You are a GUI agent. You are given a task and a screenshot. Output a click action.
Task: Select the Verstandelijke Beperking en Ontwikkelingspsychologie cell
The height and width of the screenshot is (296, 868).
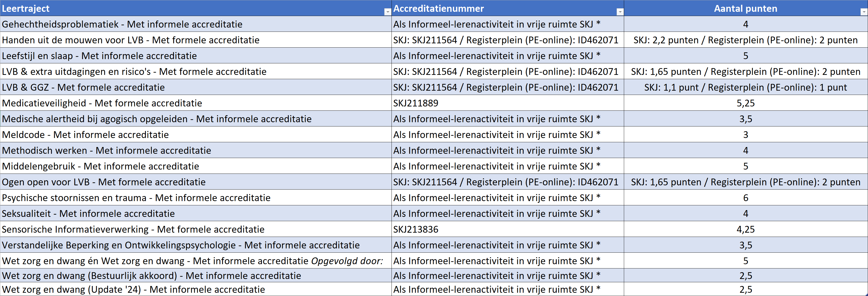tap(196, 245)
